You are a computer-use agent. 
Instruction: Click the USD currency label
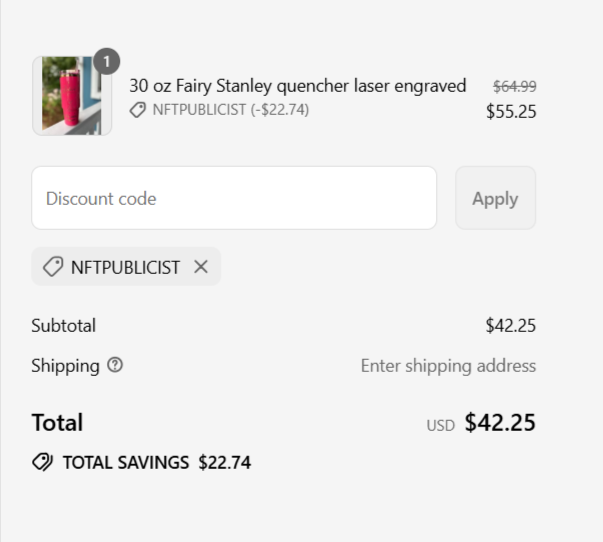[441, 425]
